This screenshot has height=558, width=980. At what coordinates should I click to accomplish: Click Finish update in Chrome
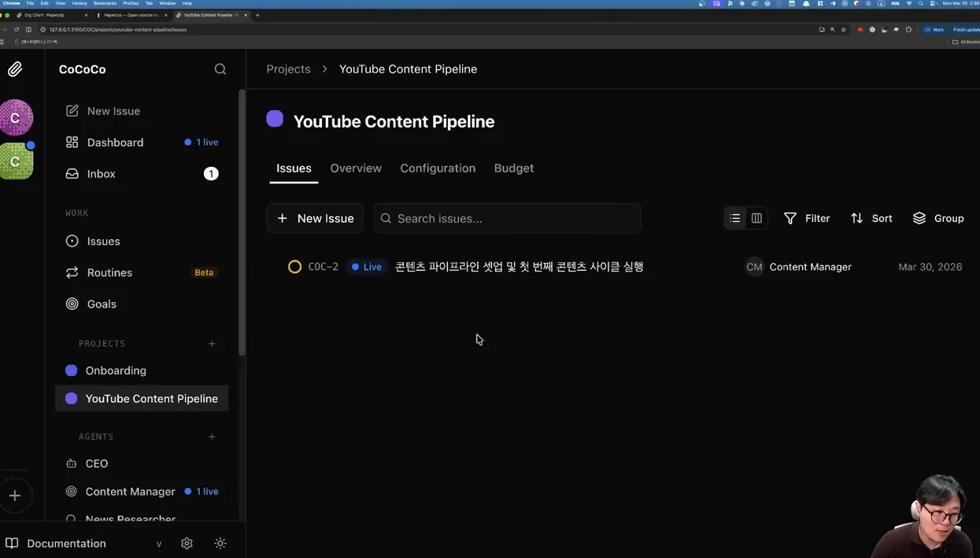tap(965, 30)
